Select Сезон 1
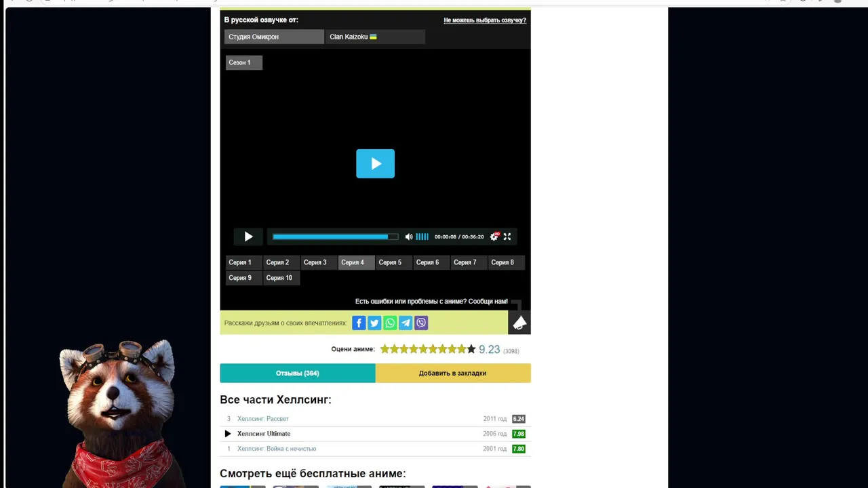This screenshot has height=488, width=868. point(243,62)
